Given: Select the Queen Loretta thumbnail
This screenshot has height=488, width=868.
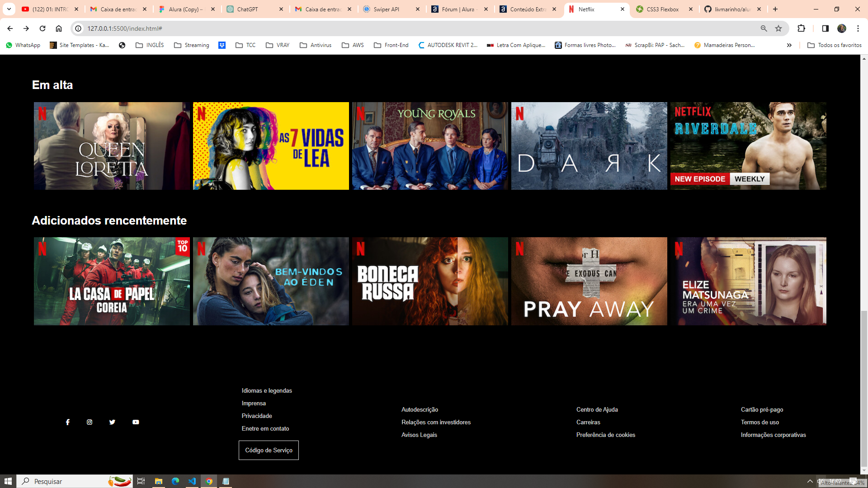Looking at the screenshot, I should (x=112, y=146).
